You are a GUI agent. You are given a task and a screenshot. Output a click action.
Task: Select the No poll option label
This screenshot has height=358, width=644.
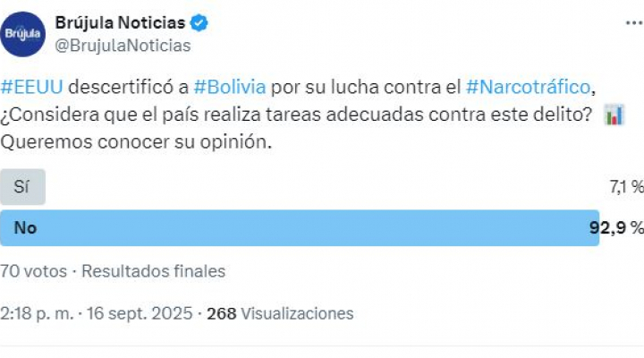[x=25, y=227]
